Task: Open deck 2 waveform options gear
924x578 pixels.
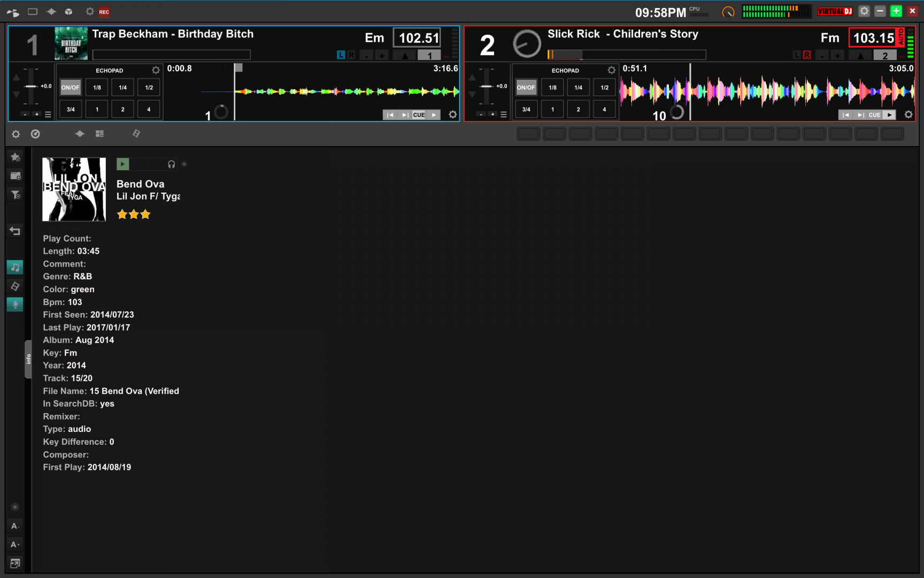Action: 908,115
